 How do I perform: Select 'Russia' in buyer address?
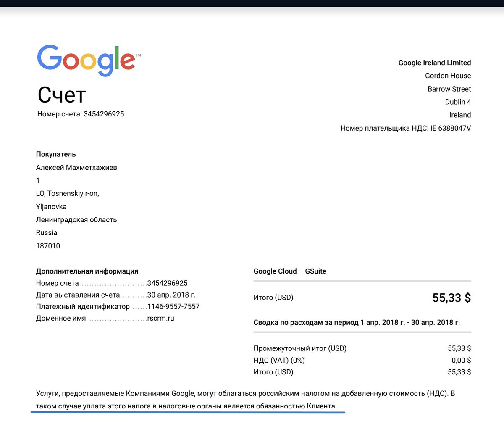(x=47, y=232)
